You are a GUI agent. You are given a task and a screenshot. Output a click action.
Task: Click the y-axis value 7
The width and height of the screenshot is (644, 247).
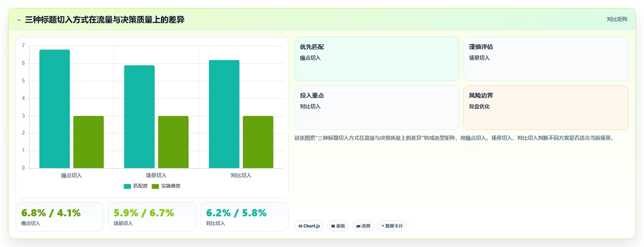23,46
